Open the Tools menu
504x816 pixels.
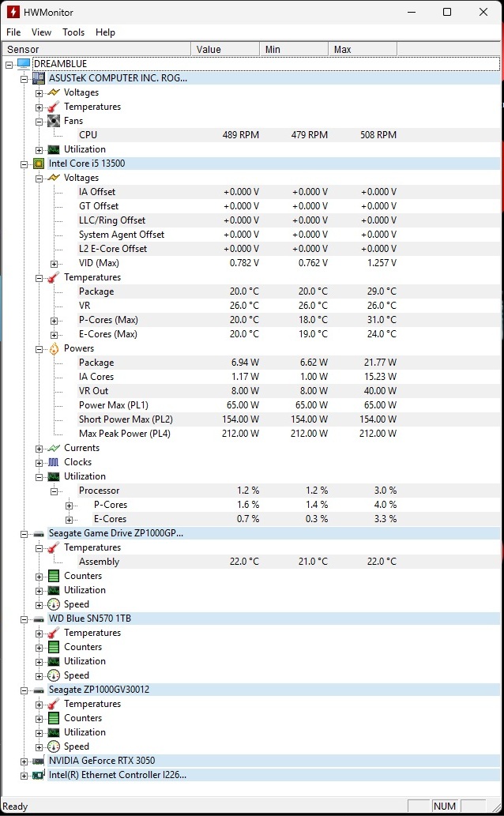pyautogui.click(x=73, y=32)
